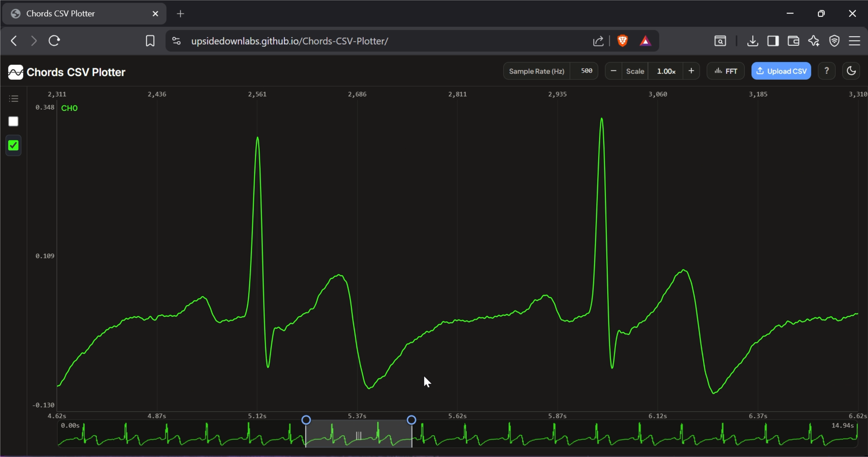Select the Chords CSV Plotter tab
Image resolution: width=868 pixels, height=457 pixels.
pyautogui.click(x=84, y=14)
